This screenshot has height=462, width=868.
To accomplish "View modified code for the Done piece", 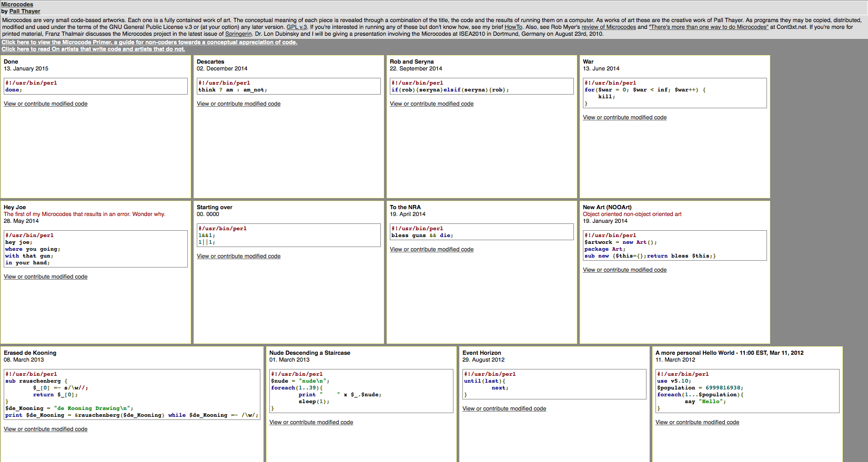I will pyautogui.click(x=46, y=104).
